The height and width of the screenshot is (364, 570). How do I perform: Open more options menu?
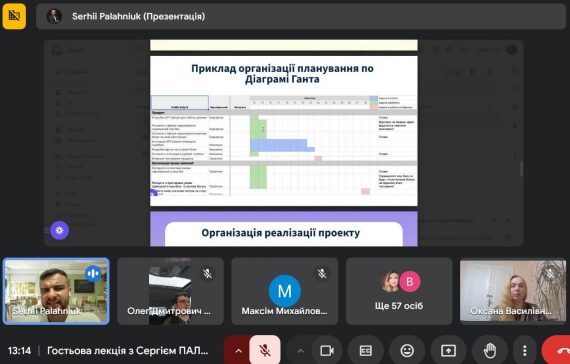[524, 351]
